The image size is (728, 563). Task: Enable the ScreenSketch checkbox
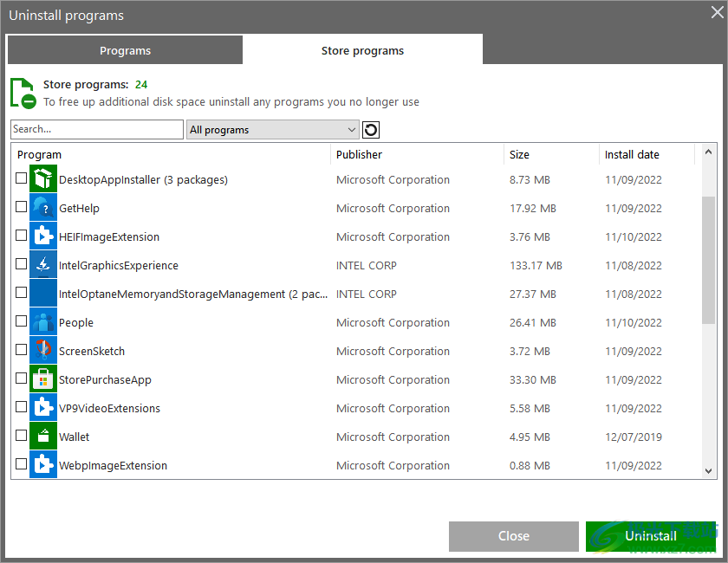pos(21,350)
